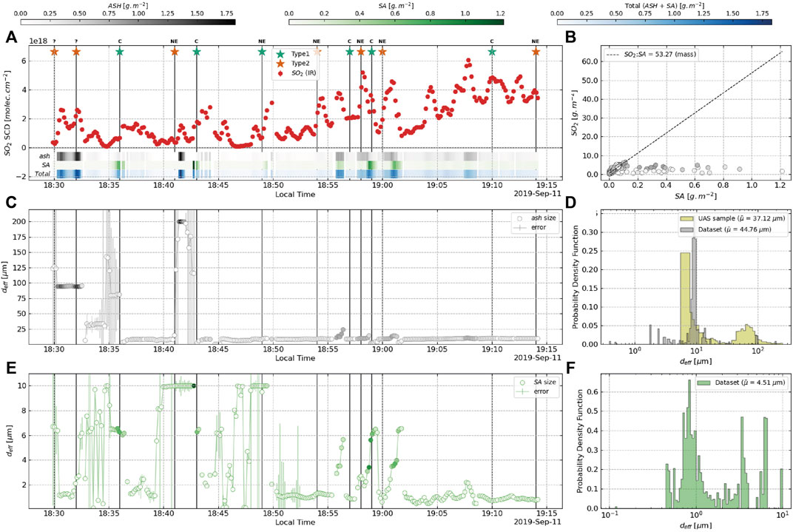Select the green NE star near 18:49
Viewport: 793px width, 532px height.
click(x=261, y=52)
